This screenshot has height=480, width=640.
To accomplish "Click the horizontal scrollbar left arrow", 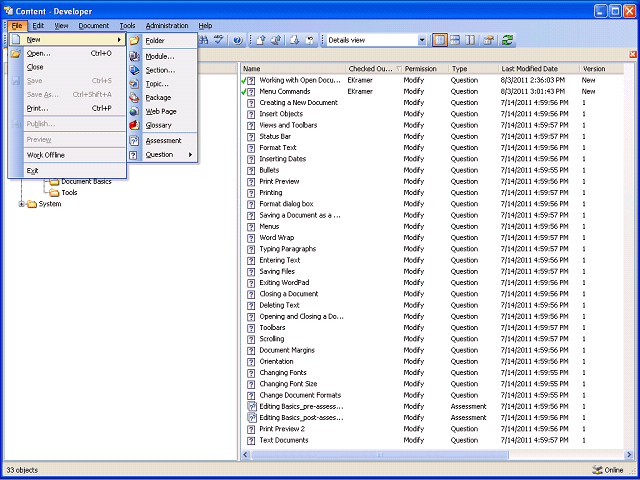I will (x=246, y=455).
